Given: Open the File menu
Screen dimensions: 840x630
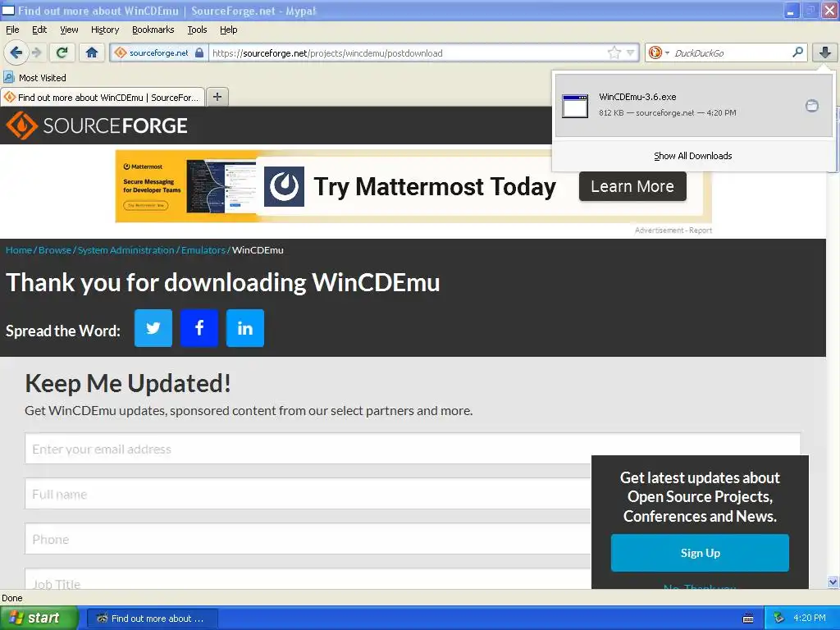Looking at the screenshot, I should (x=12, y=30).
